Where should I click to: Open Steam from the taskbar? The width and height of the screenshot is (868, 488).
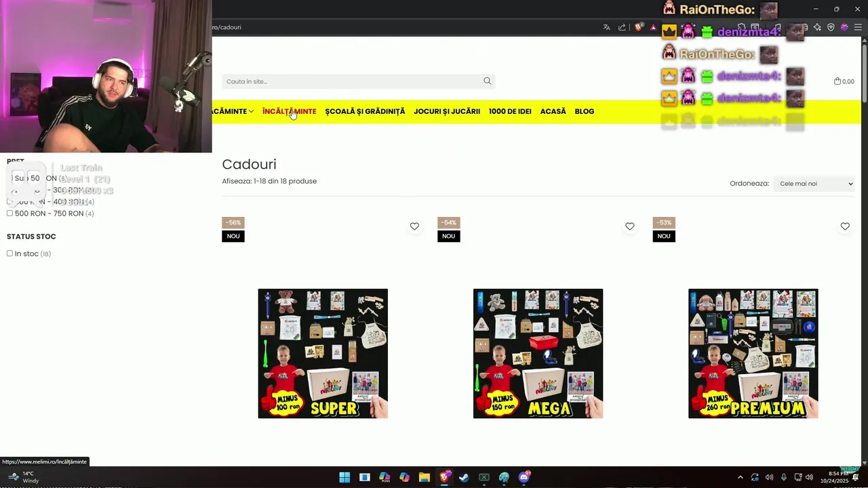(x=464, y=477)
